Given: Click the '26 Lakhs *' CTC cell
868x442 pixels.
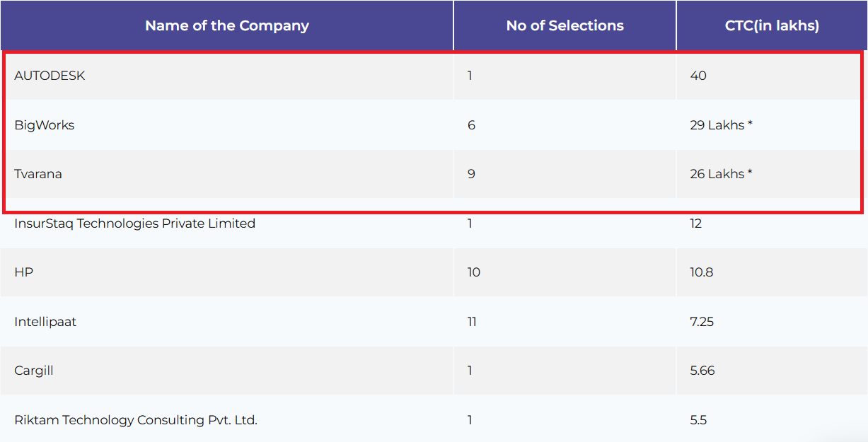Looking at the screenshot, I should (x=721, y=174).
